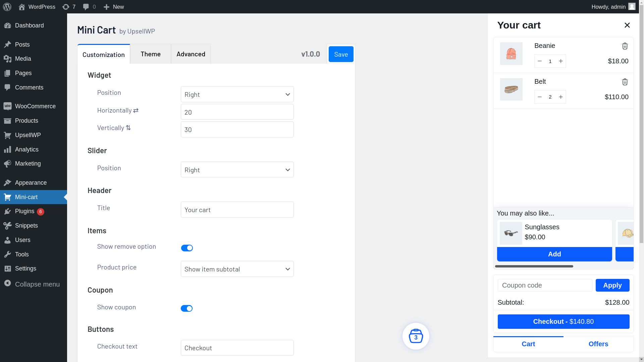Open the Mini-cart menu item in sidebar
This screenshot has width=644, height=362.
(34, 197)
